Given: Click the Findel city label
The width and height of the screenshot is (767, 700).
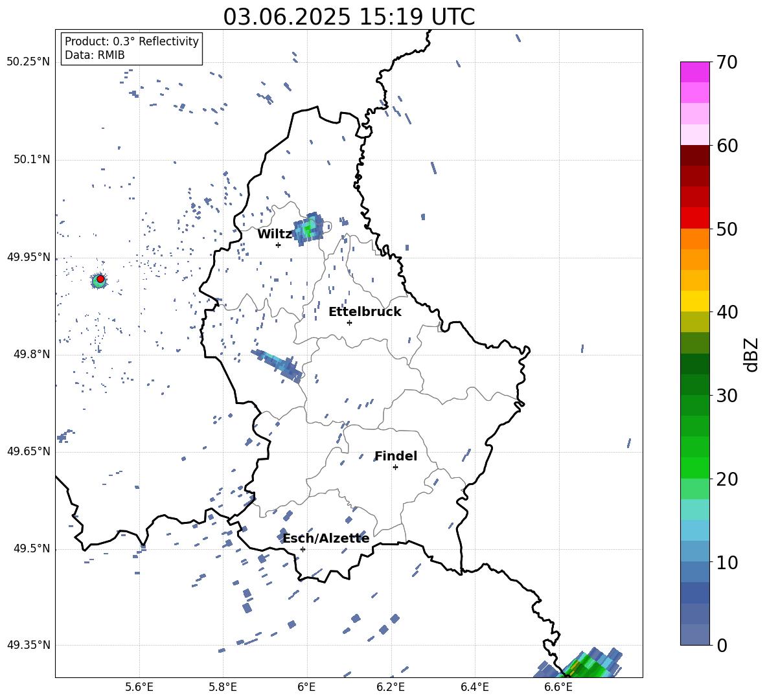Looking at the screenshot, I should (x=396, y=456).
